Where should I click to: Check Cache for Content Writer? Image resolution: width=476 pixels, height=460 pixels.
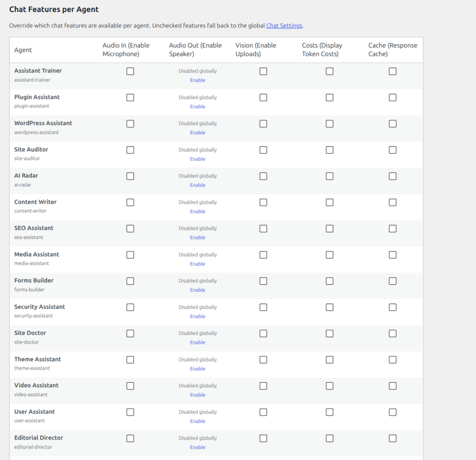click(392, 203)
